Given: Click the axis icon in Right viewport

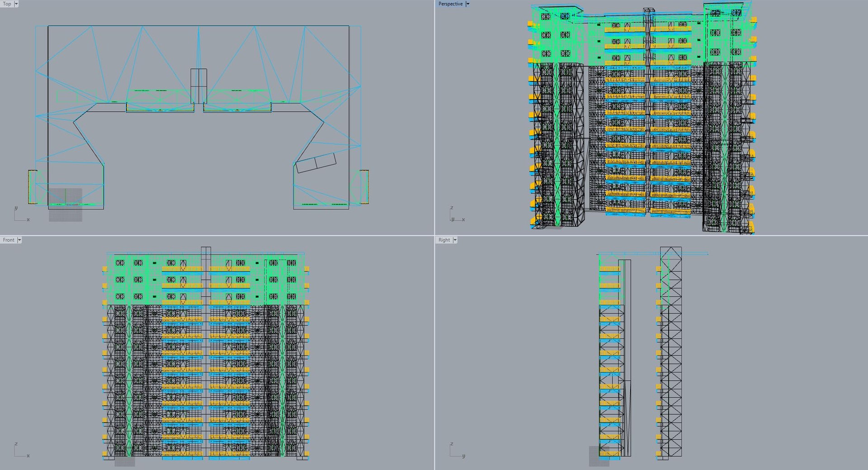Looking at the screenshot, I should pos(457,450).
